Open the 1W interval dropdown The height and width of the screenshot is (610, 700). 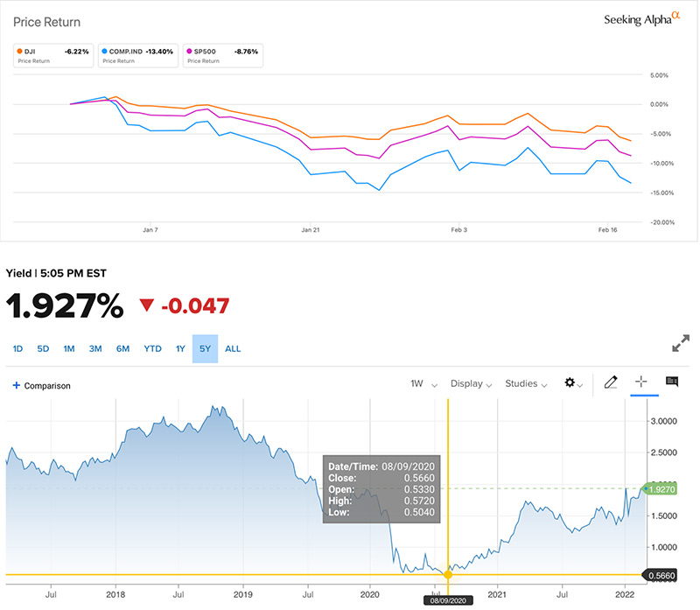pos(422,383)
